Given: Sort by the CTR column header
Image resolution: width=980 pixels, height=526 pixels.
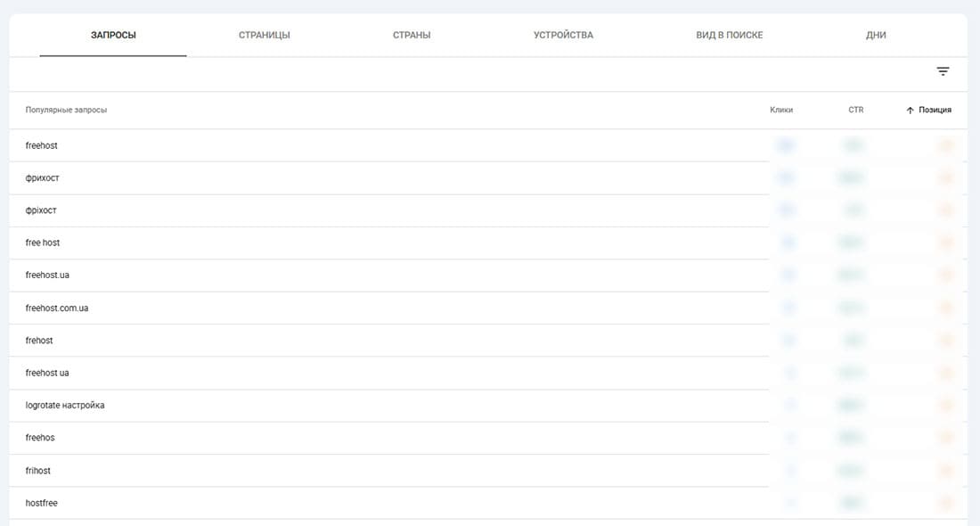Looking at the screenshot, I should (x=855, y=110).
